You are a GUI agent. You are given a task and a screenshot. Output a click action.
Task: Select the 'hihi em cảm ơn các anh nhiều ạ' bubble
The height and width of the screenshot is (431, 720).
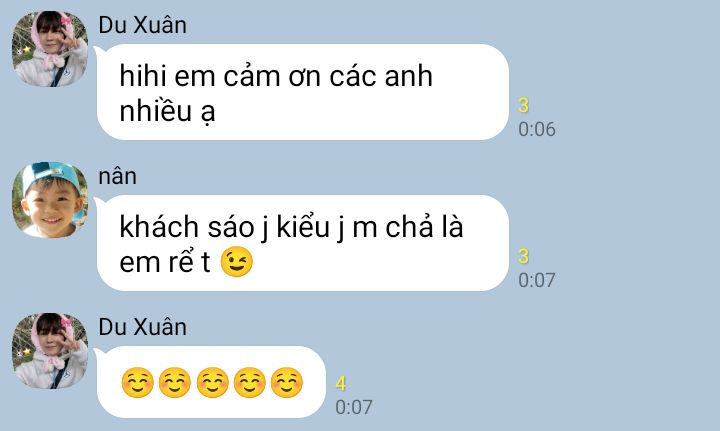[x=303, y=92]
